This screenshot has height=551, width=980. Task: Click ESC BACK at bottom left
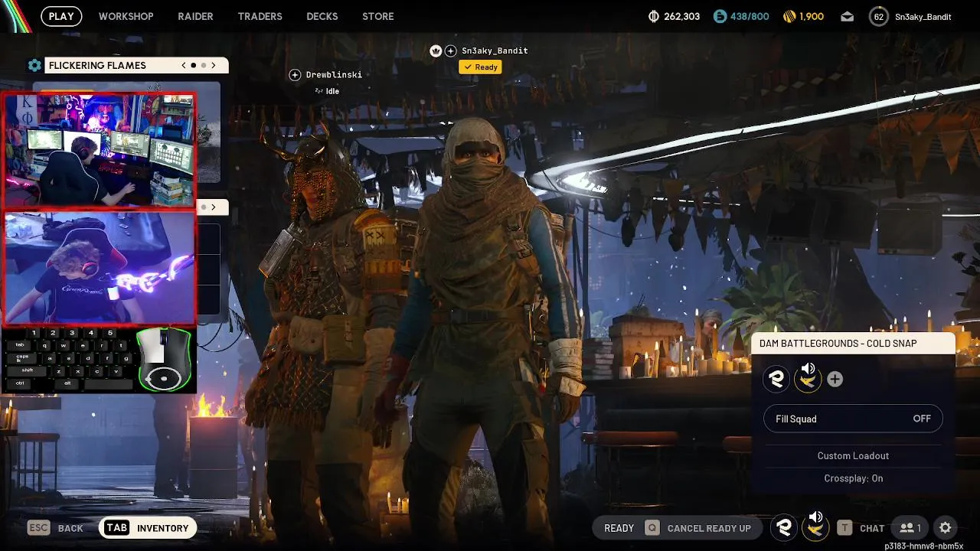coord(56,528)
